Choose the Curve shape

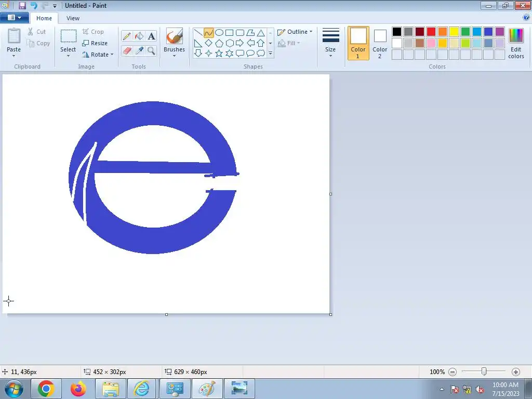tap(209, 33)
